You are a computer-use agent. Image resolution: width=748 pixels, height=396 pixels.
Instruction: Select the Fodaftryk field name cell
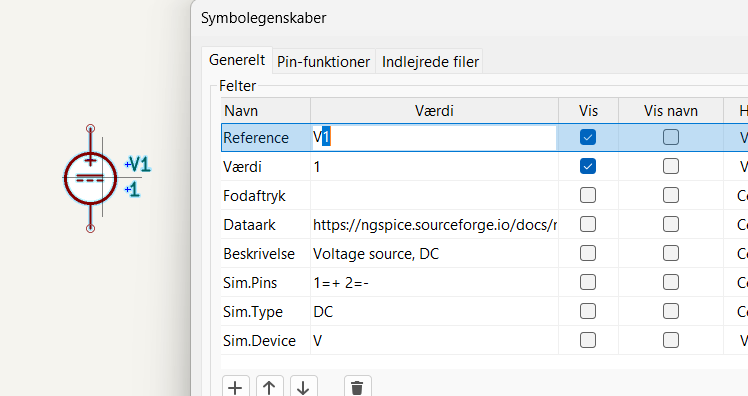(x=266, y=195)
